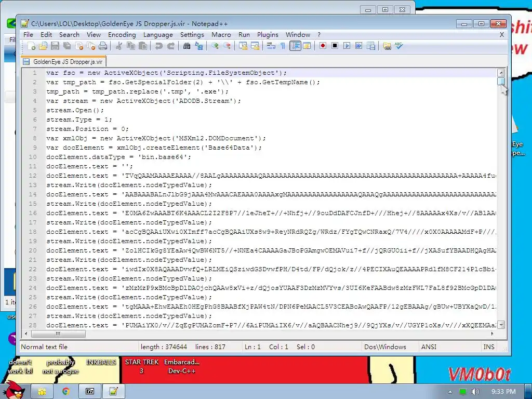Open the Macro menu
This screenshot has width=532, height=399.
pos(221,35)
